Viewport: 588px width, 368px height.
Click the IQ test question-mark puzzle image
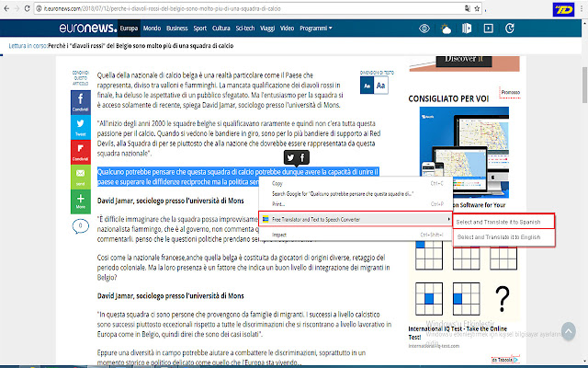pos(502,298)
